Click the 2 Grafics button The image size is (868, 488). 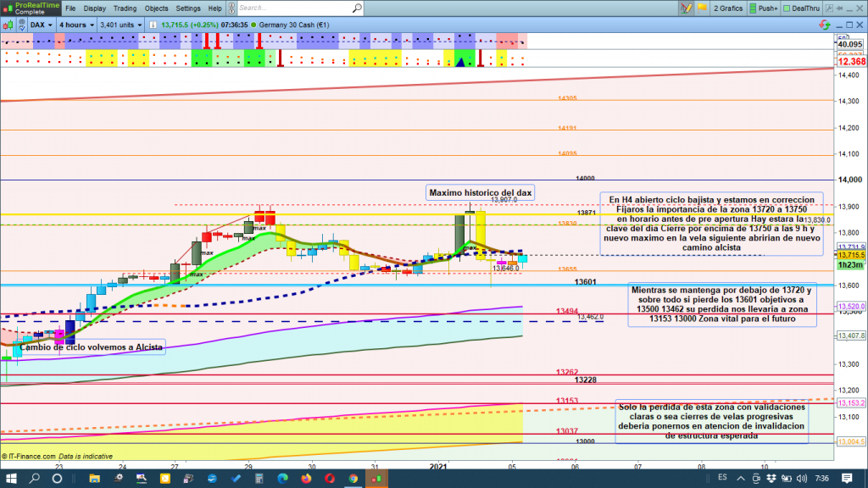(x=728, y=8)
